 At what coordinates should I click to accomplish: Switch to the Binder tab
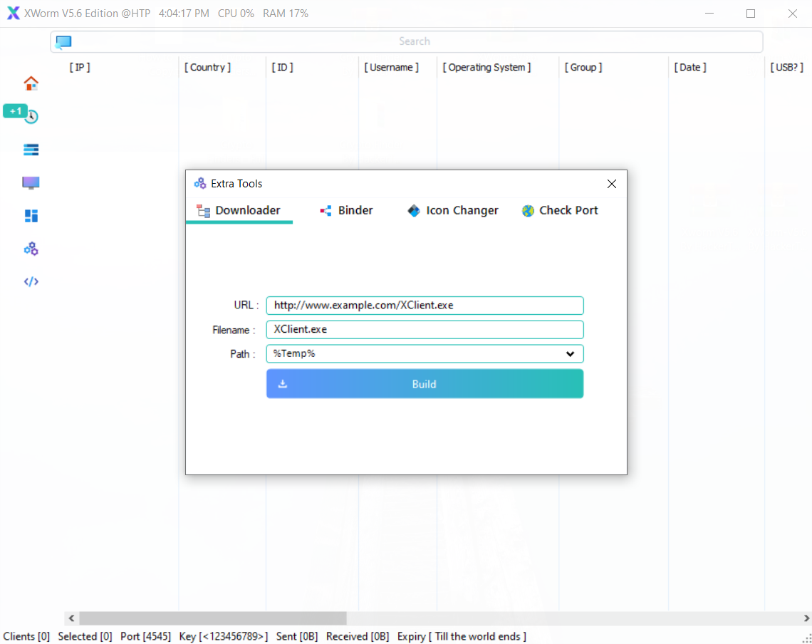point(347,211)
